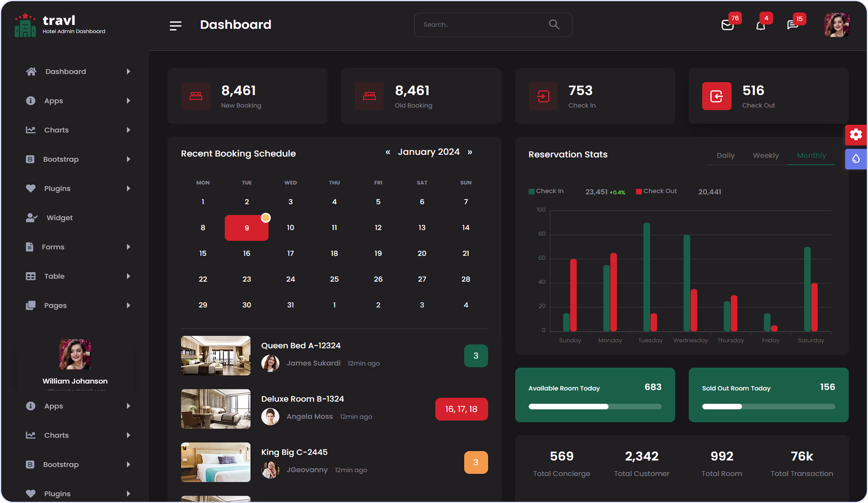Toggle the Check In chart legend
The image size is (868, 503).
point(546,191)
